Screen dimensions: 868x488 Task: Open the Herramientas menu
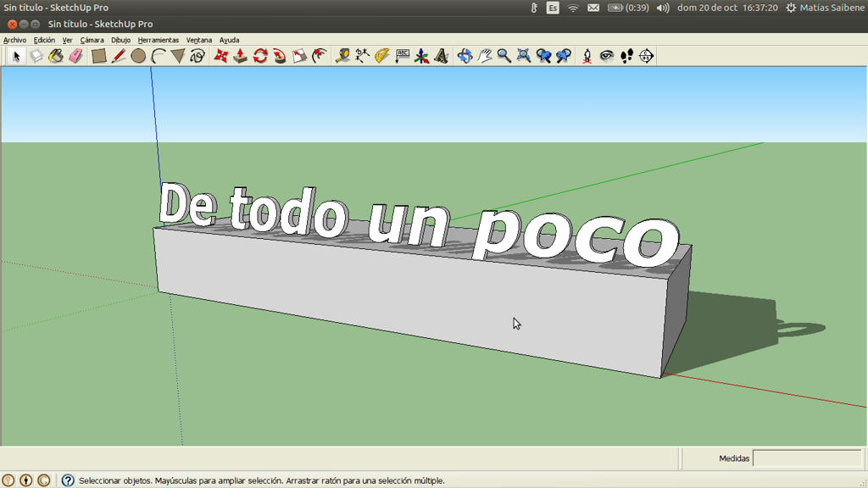(159, 40)
